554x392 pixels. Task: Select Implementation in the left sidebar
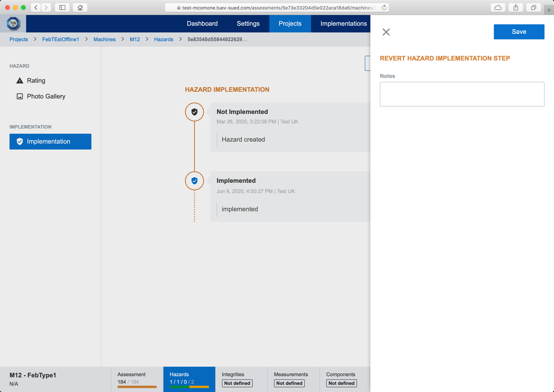[x=50, y=141]
